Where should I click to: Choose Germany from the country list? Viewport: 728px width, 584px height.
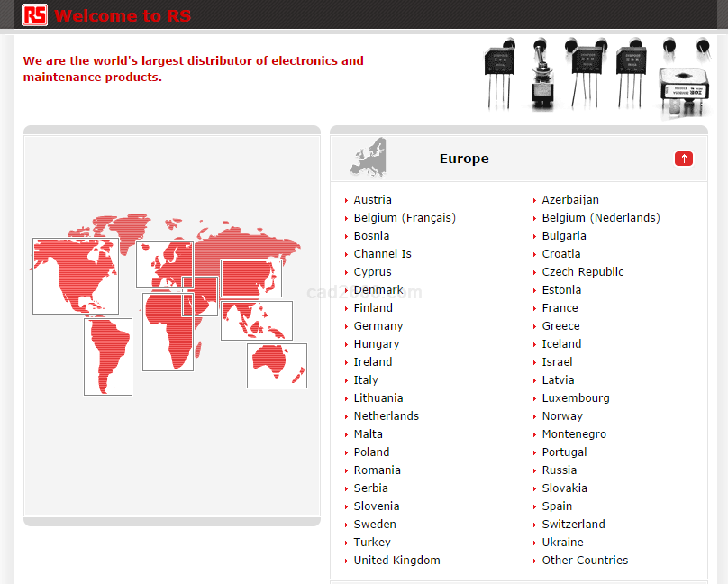378,325
